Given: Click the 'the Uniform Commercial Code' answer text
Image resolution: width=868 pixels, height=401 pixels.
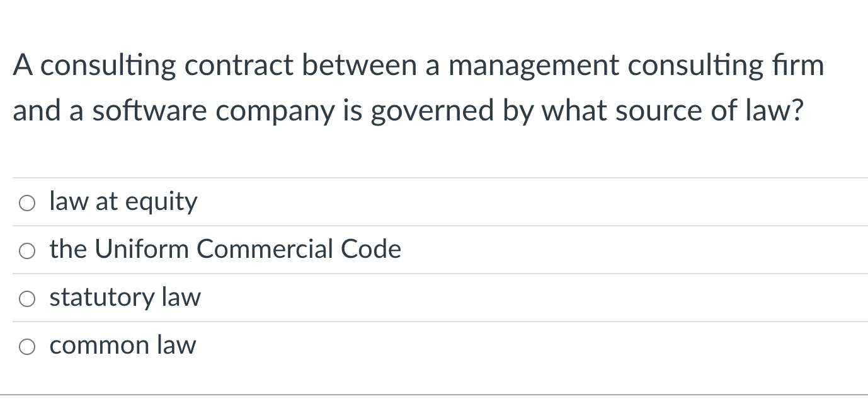Looking at the screenshot, I should [x=225, y=250].
